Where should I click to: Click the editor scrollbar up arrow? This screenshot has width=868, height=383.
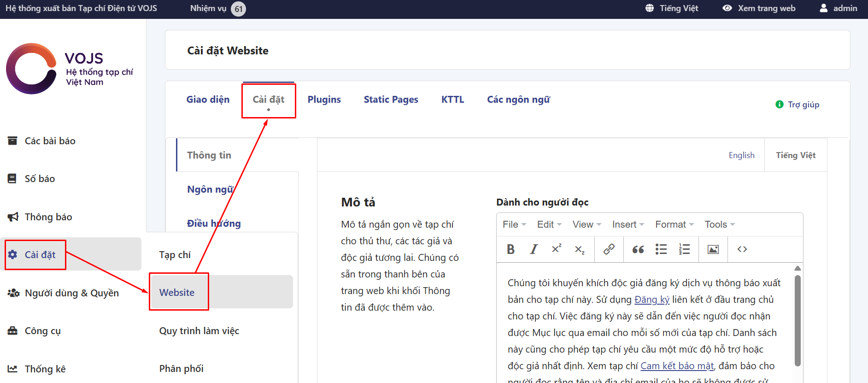tap(798, 268)
